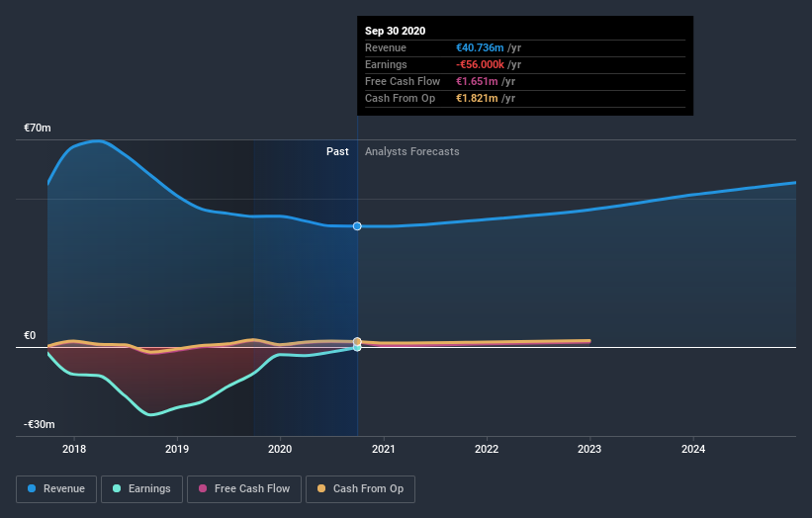Select the Cash From Op orange data point marker

point(357,341)
